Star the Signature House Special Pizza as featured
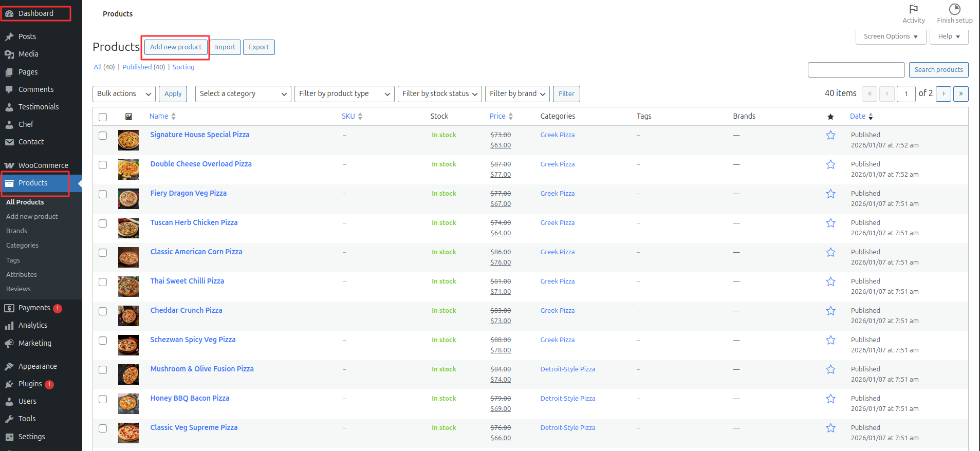 click(830, 135)
